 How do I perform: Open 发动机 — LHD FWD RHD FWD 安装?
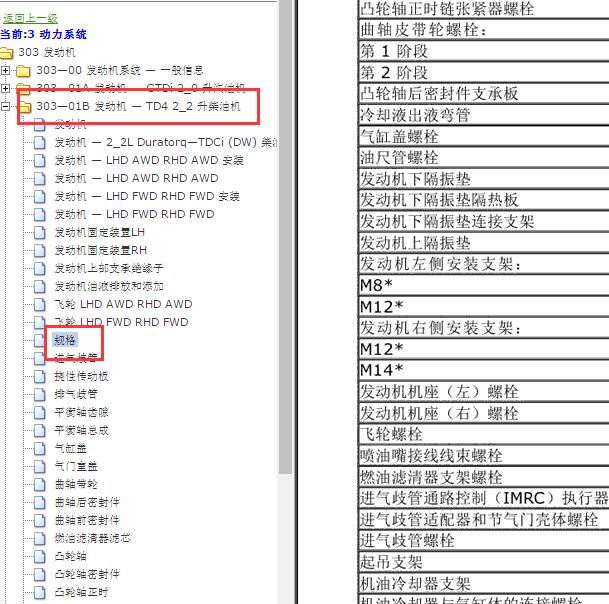pyautogui.click(x=147, y=196)
